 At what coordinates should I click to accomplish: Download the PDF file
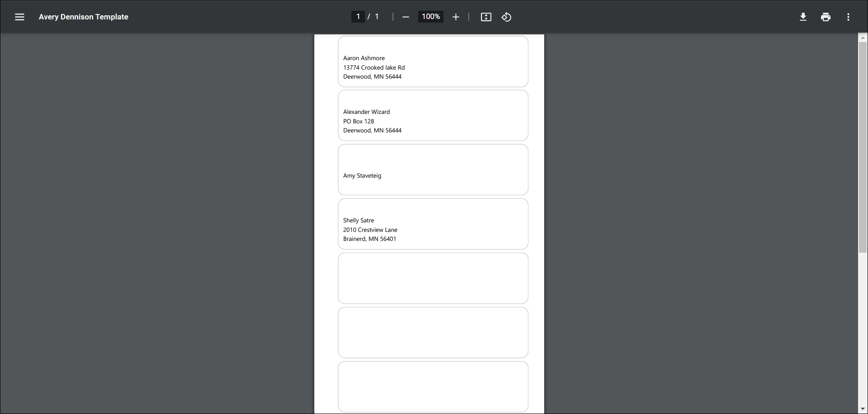tap(803, 17)
